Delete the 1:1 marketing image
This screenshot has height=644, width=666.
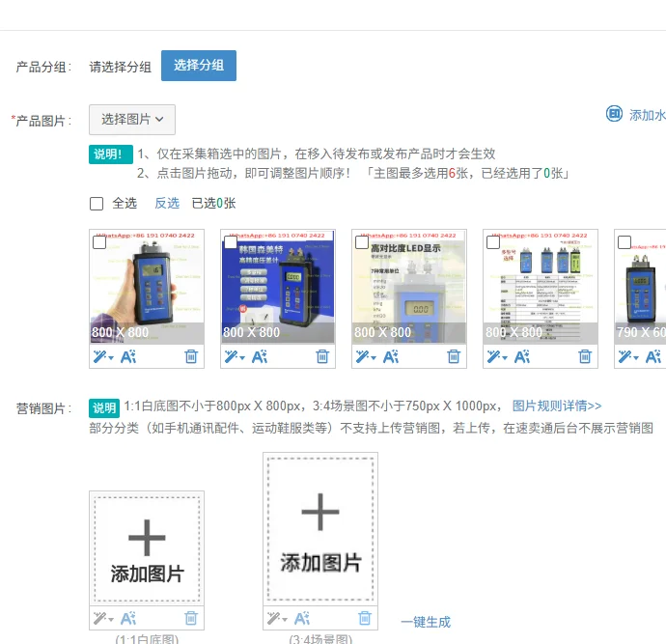(191, 618)
